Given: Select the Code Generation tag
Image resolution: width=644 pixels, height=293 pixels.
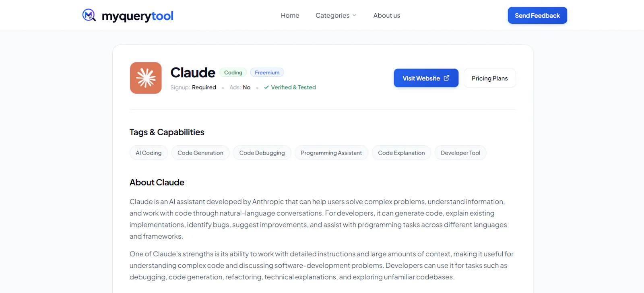Looking at the screenshot, I should [200, 153].
